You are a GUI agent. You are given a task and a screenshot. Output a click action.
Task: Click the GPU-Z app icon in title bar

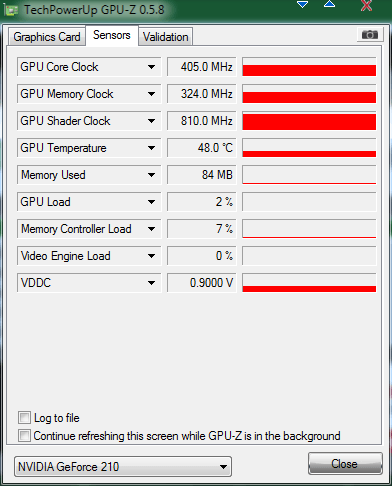[x=11, y=10]
